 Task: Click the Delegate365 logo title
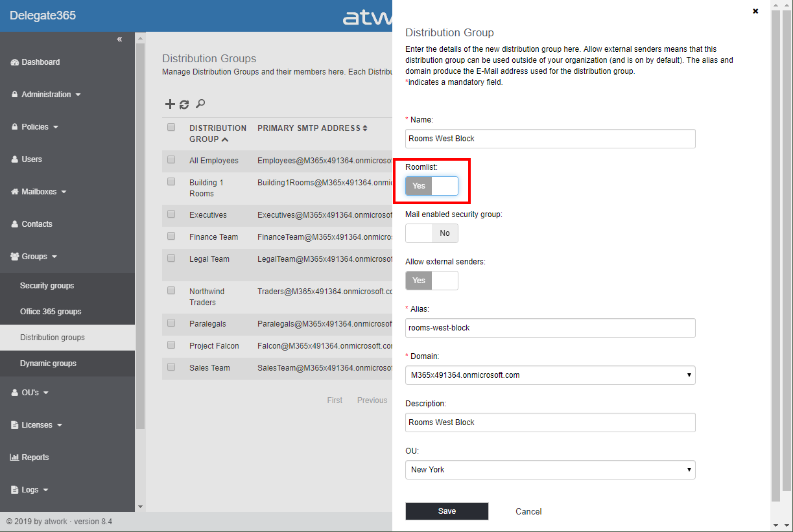click(x=43, y=15)
